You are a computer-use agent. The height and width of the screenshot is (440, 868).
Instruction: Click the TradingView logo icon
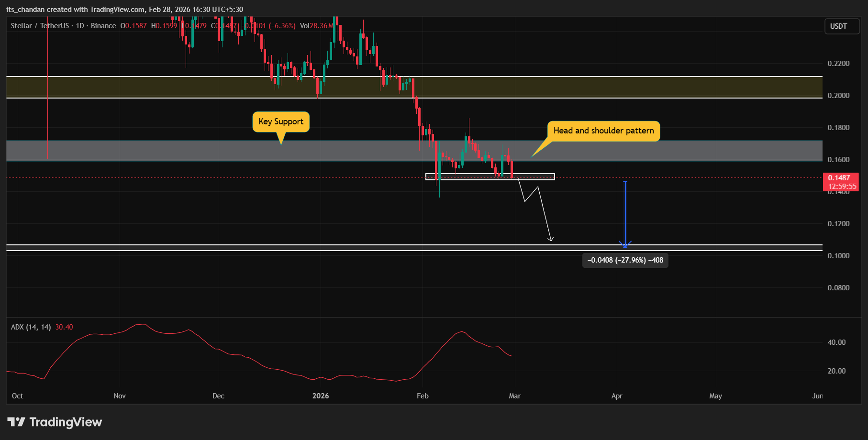16,422
